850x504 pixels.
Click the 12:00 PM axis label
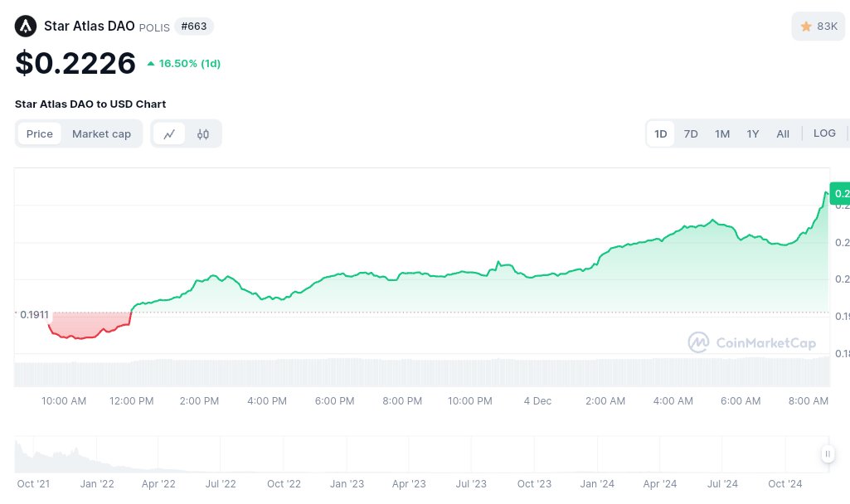click(x=132, y=401)
